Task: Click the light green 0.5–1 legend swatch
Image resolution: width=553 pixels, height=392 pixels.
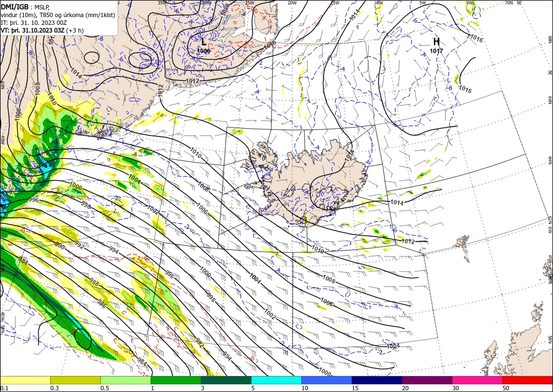Action: pos(126,380)
